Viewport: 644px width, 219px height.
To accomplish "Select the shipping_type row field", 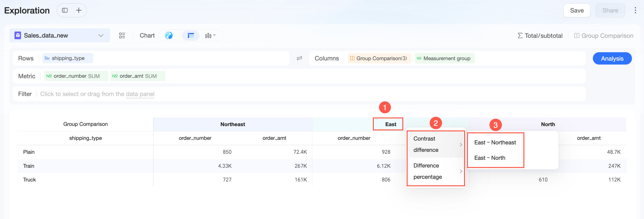I will coord(68,58).
